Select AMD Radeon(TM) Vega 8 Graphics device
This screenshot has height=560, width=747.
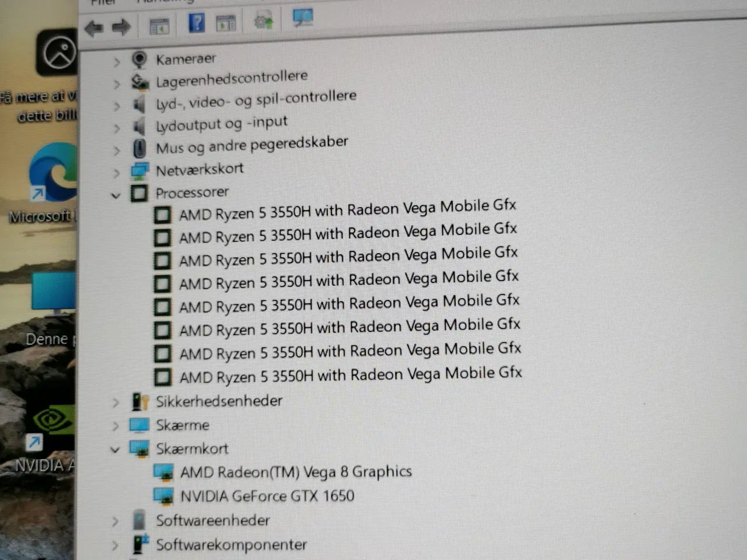point(296,471)
